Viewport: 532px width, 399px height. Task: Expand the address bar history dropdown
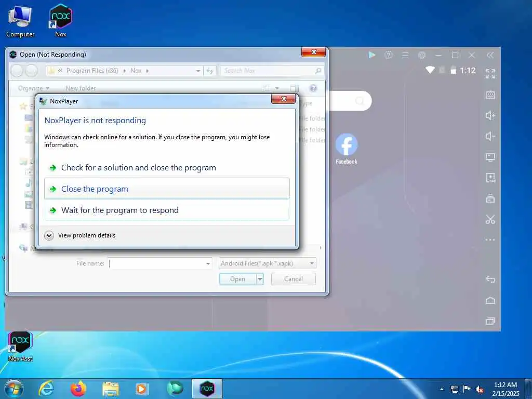click(x=198, y=71)
